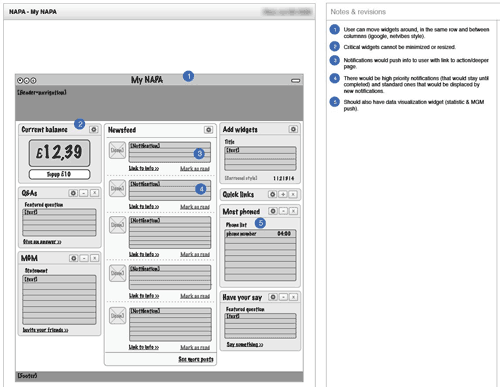This screenshot has width=500, height=387.
Task: Click the Have your say featured question box
Action: pos(260,326)
